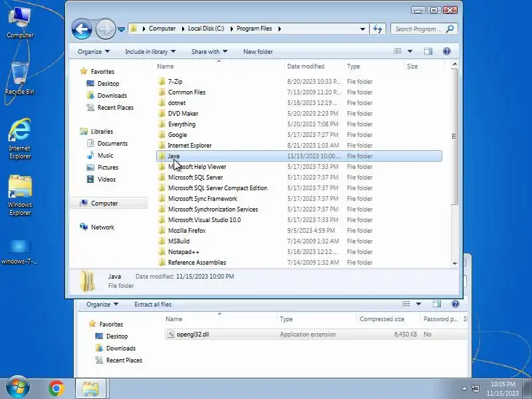Viewport: 532px width, 399px height.
Task: Sort by the Type column header
Action: point(353,66)
